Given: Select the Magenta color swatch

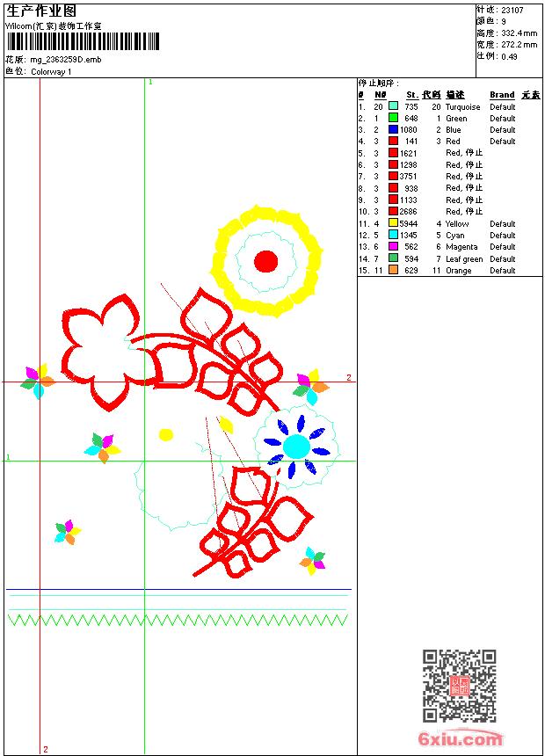Looking at the screenshot, I should [393, 246].
